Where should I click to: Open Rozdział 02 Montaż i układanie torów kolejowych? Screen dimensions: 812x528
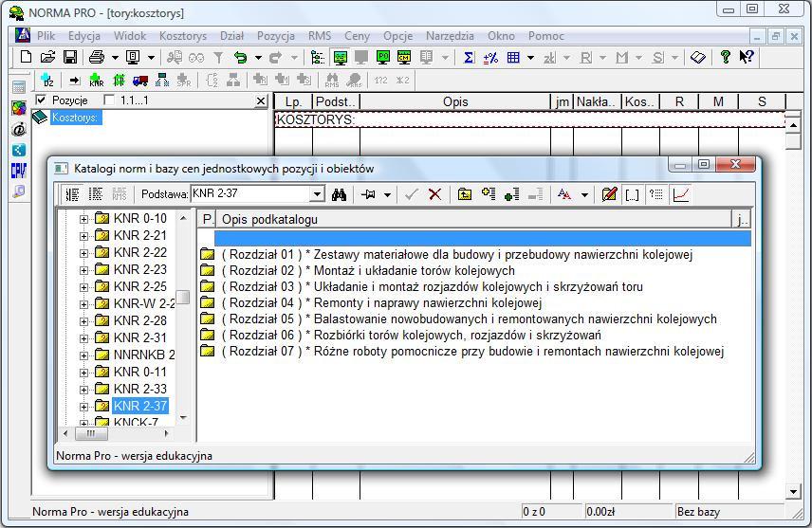(x=368, y=270)
